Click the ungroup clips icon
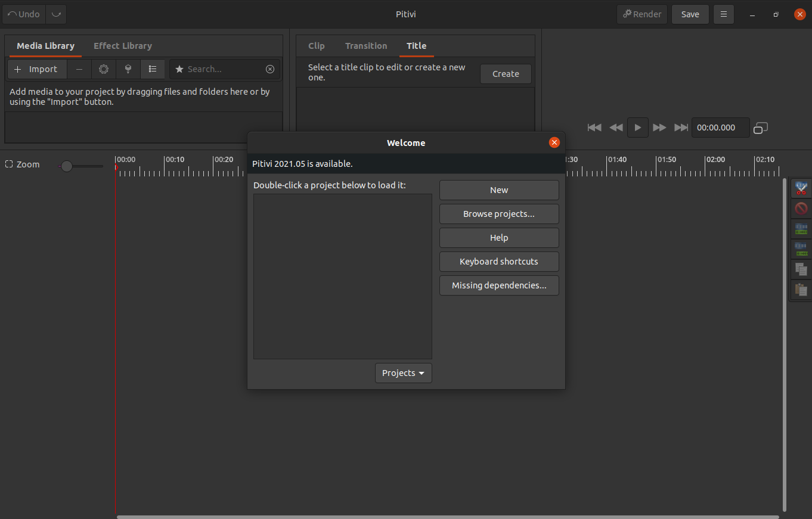The width and height of the screenshot is (812, 519). (801, 249)
